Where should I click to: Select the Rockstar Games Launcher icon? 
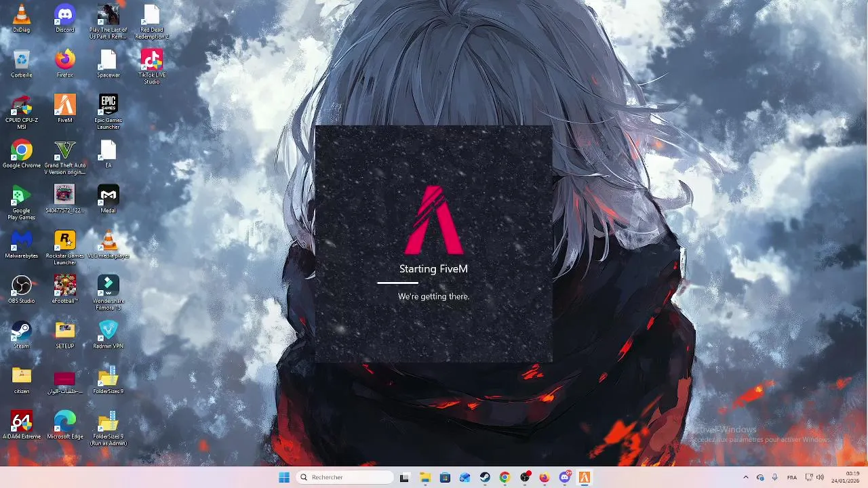[65, 248]
